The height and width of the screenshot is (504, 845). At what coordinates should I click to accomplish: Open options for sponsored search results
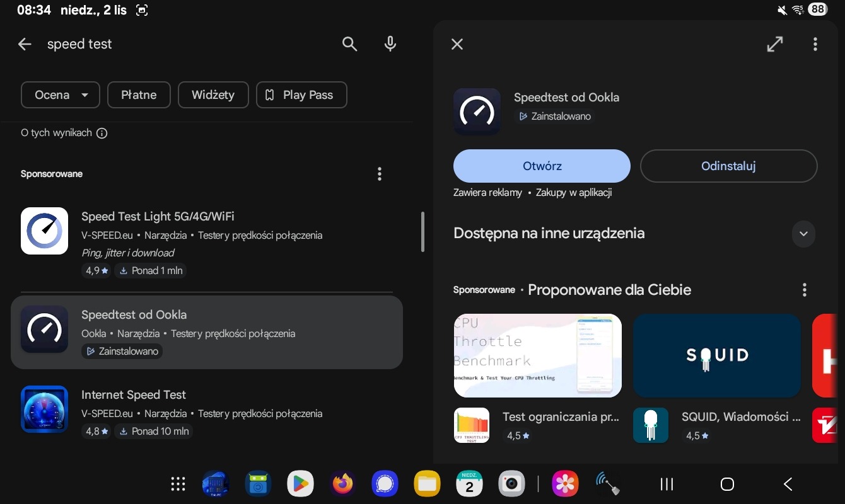point(379,174)
